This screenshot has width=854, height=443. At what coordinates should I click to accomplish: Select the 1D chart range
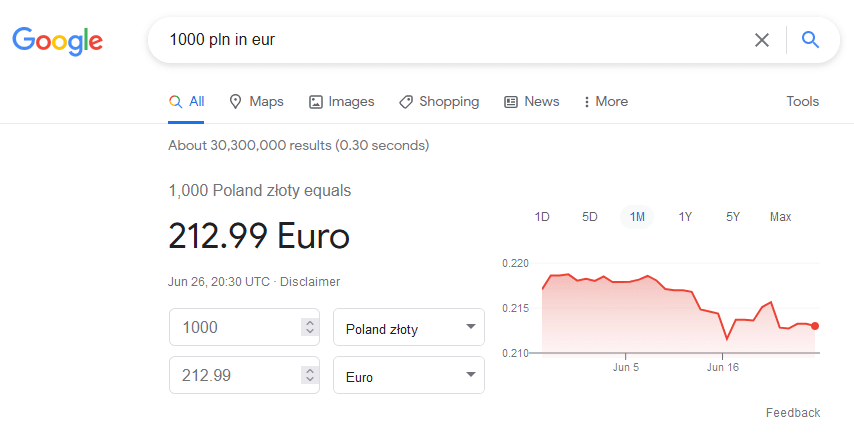[x=542, y=217]
